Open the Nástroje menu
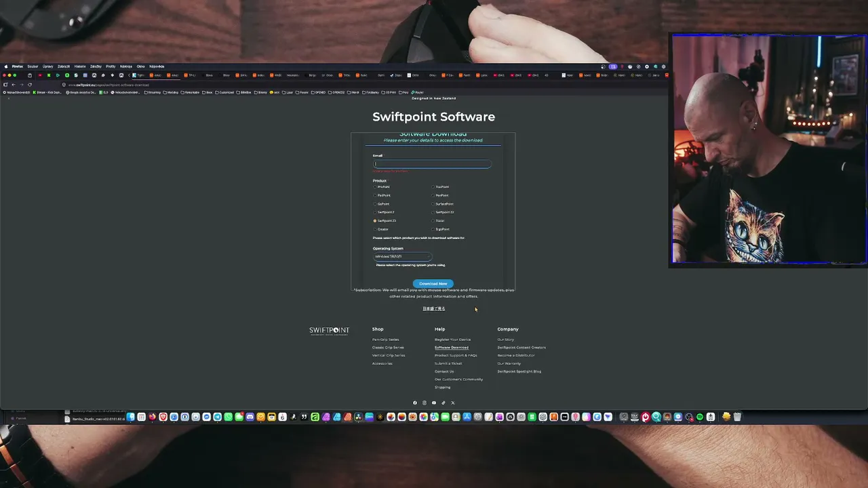The height and width of the screenshot is (488, 868). coord(126,66)
